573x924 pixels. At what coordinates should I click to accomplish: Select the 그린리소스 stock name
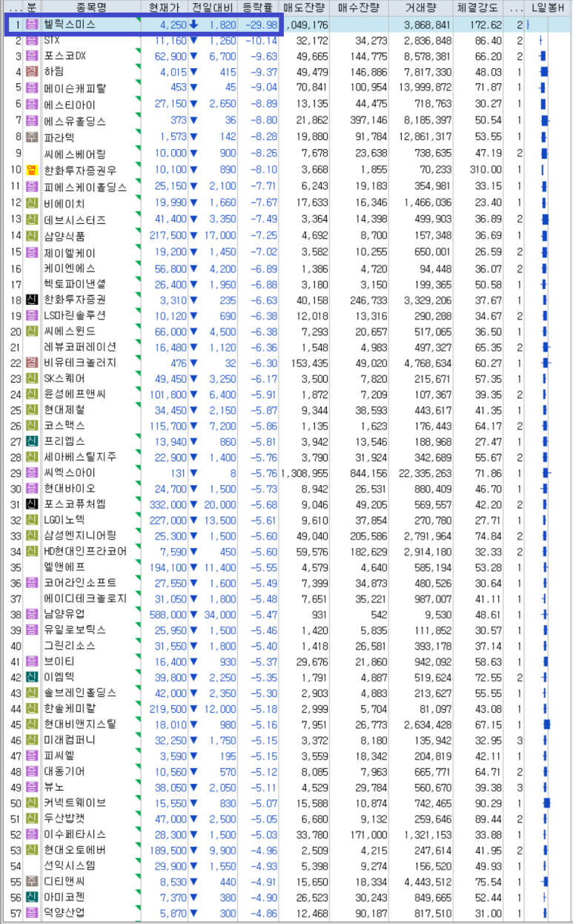click(x=69, y=646)
